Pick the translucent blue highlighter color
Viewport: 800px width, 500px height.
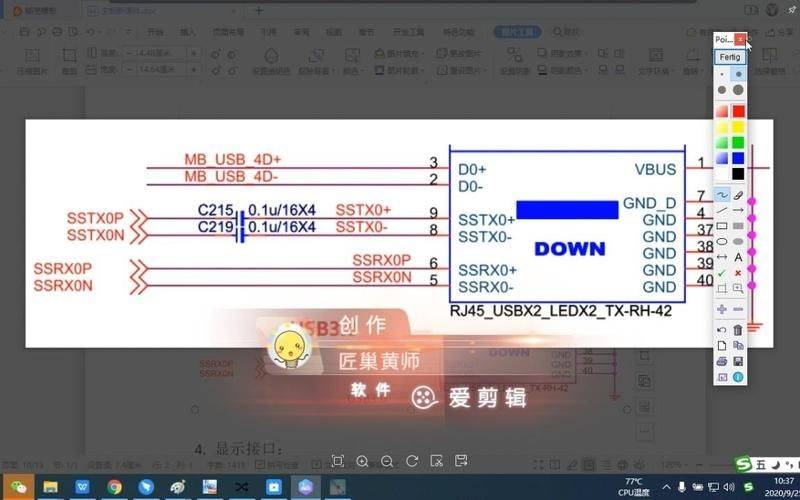(721, 158)
